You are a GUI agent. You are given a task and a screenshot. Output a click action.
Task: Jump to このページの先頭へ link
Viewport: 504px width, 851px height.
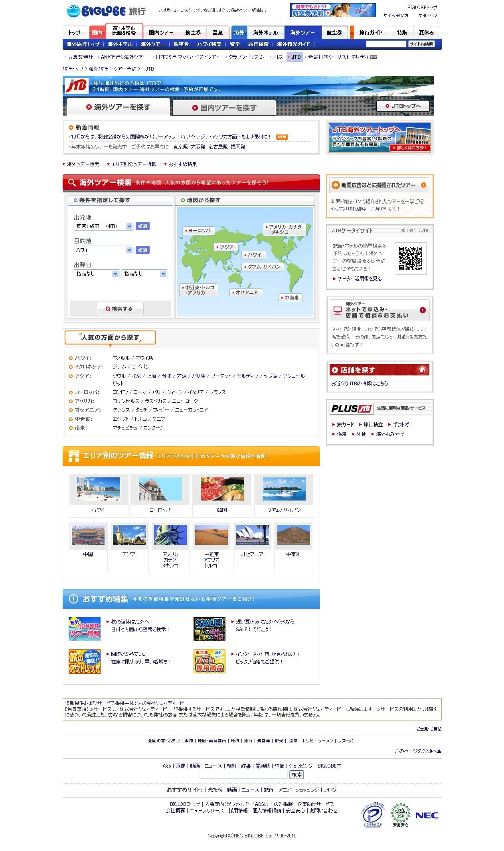(418, 751)
